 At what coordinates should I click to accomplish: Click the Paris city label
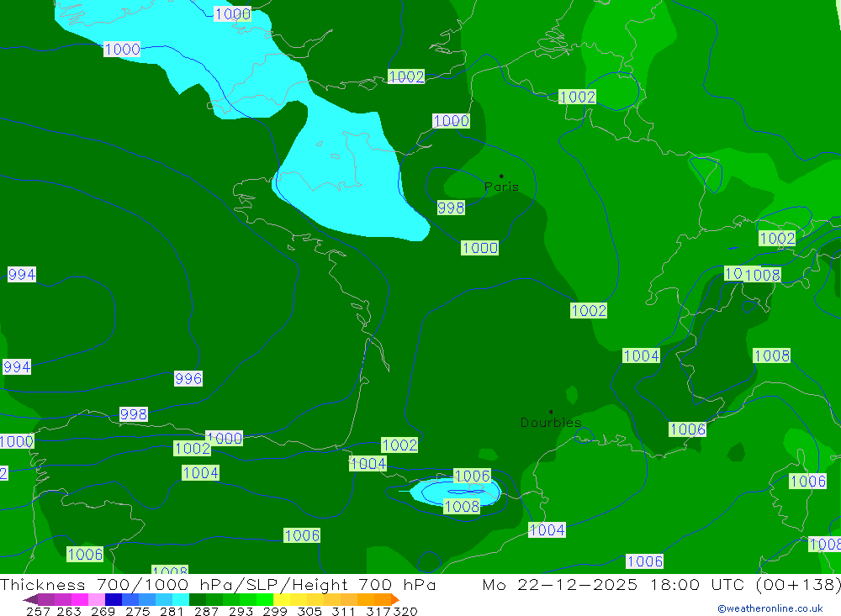(501, 187)
